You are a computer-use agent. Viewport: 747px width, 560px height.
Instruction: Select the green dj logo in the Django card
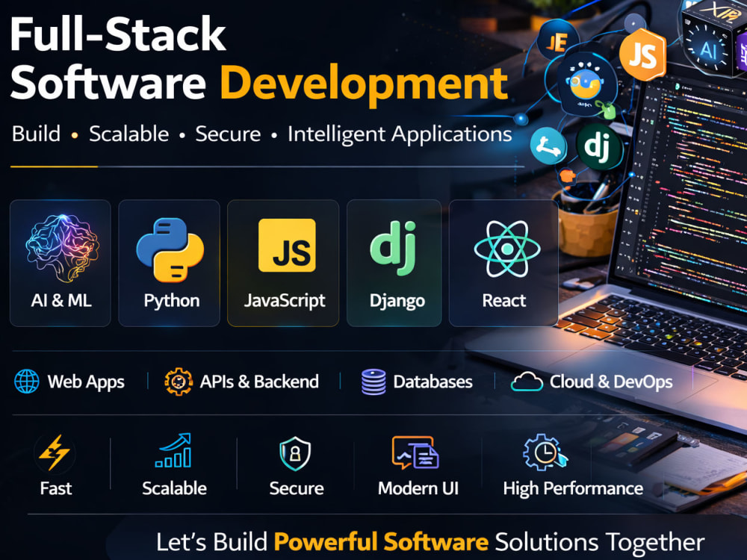(394, 248)
